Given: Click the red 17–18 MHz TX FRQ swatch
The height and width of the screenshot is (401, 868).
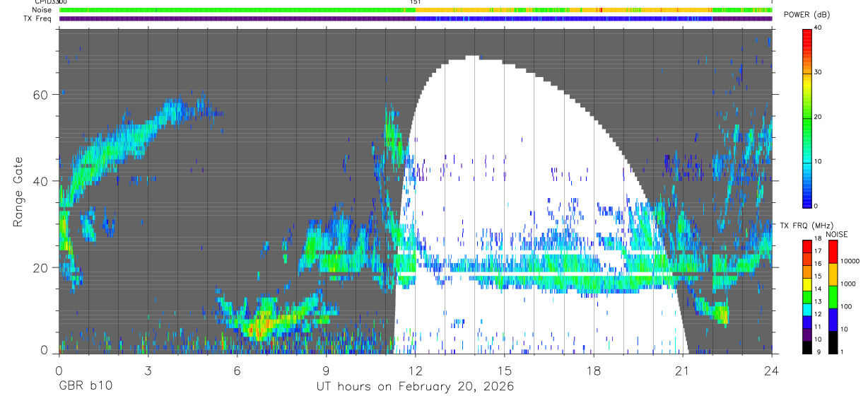Looking at the screenshot, I should tap(807, 247).
